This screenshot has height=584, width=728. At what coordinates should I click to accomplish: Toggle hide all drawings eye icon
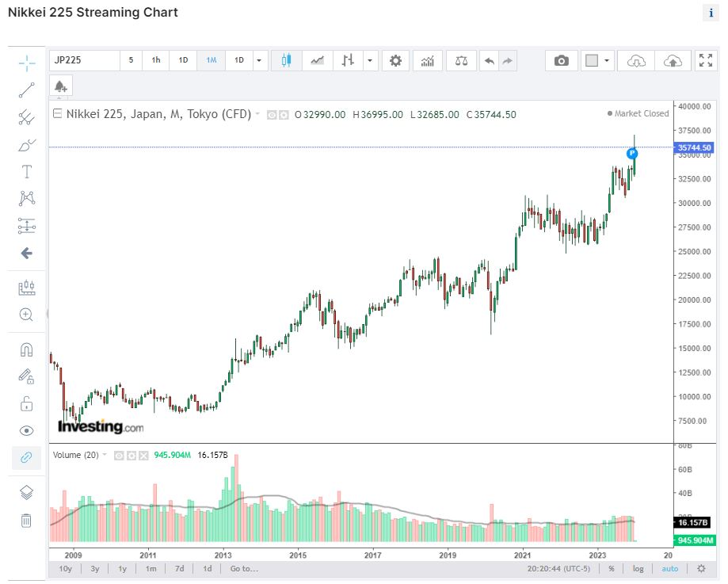[x=26, y=431]
